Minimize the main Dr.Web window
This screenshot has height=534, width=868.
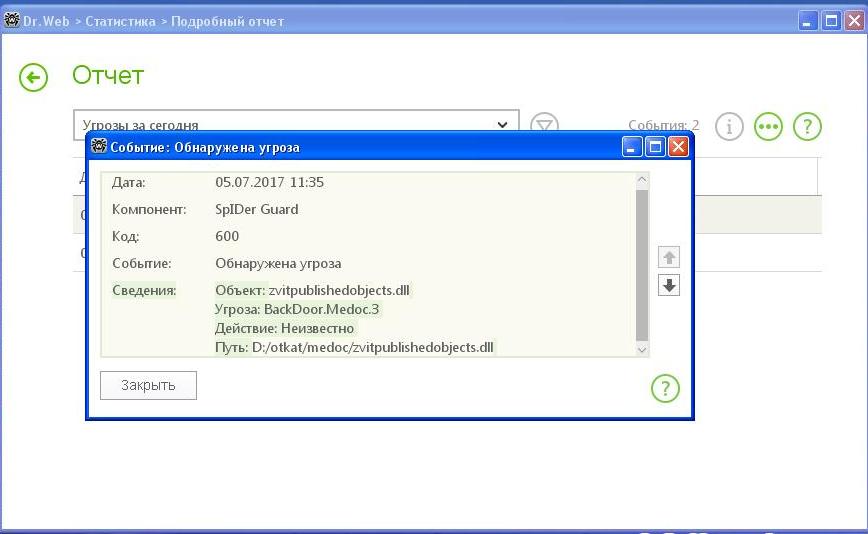click(808, 21)
